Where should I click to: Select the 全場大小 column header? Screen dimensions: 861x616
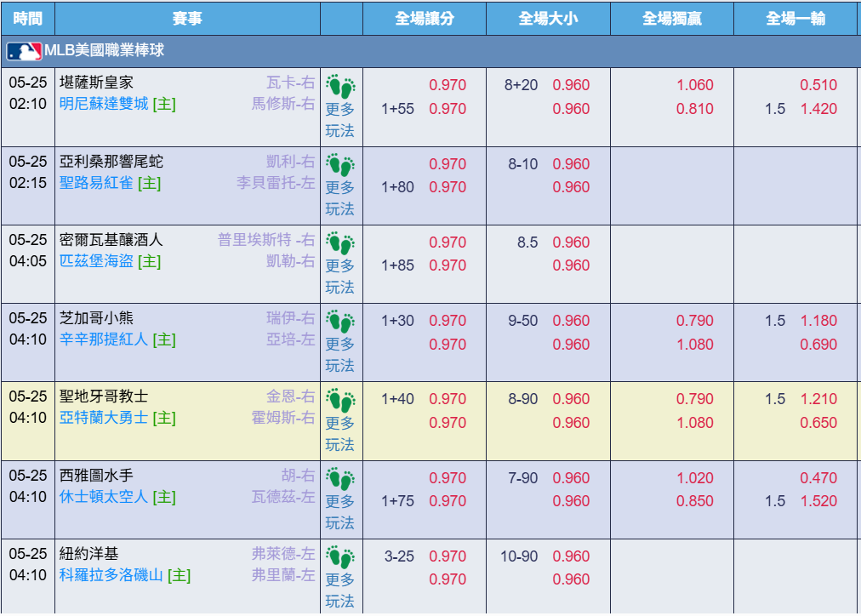548,19
